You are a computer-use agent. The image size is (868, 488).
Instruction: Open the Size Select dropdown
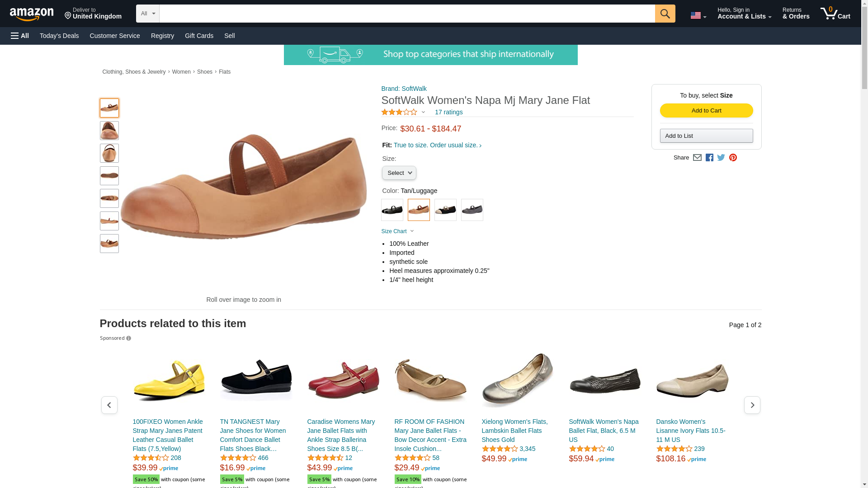click(399, 173)
